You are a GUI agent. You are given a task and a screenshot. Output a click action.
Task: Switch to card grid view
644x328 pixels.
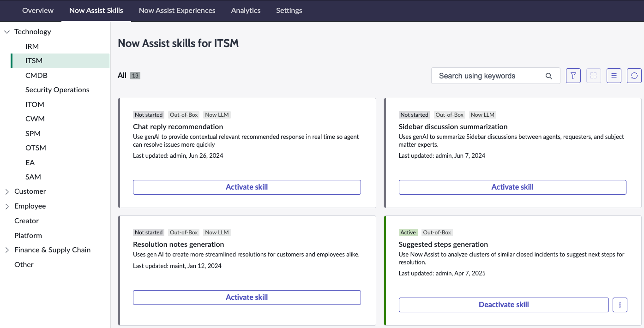click(593, 76)
